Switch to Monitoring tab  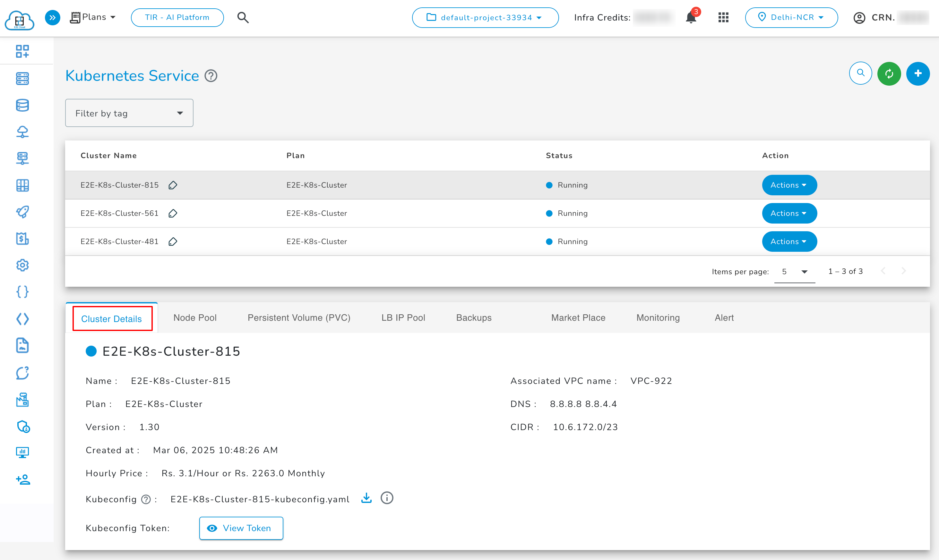click(x=658, y=318)
